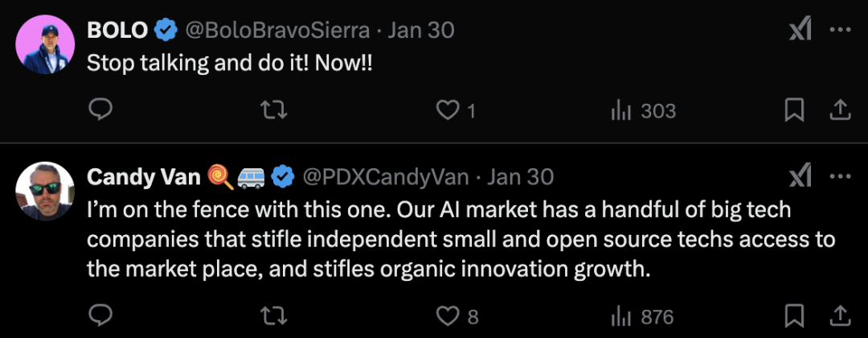The height and width of the screenshot is (338, 868).
Task: Like BOLO's "Stop talking" post
Action: click(x=447, y=110)
